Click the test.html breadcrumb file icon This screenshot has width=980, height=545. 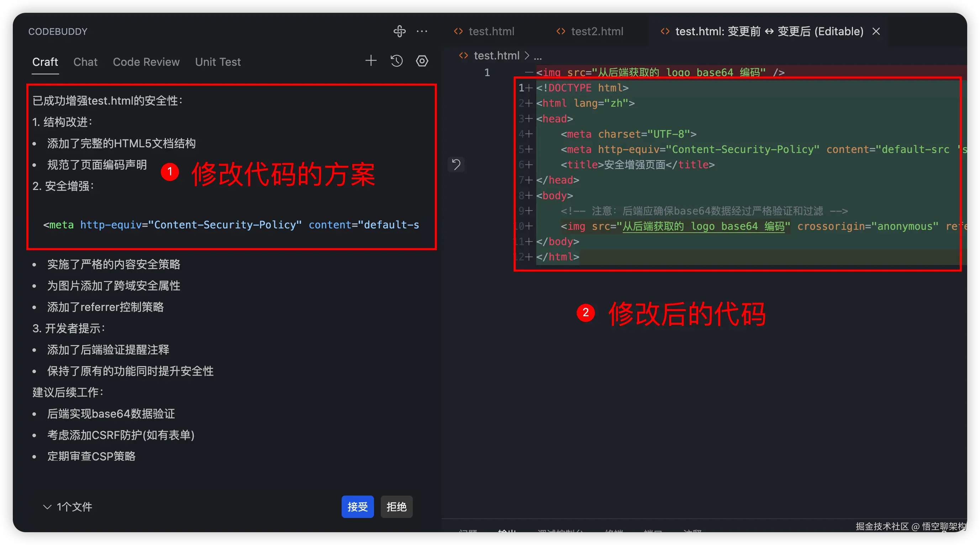tap(463, 56)
